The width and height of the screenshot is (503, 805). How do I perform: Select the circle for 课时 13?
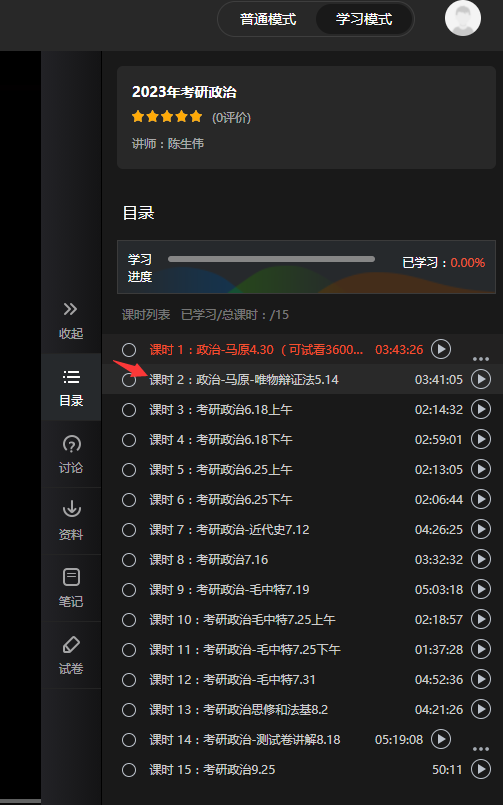click(x=129, y=710)
